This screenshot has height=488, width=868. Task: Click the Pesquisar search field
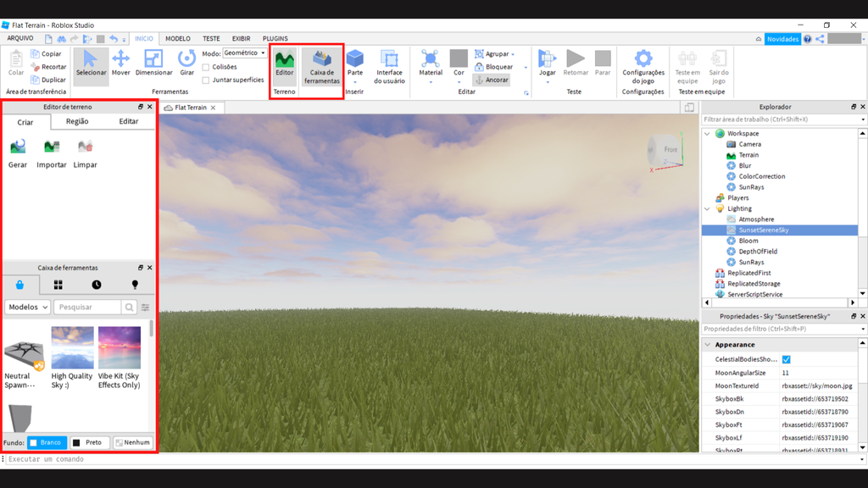point(87,307)
